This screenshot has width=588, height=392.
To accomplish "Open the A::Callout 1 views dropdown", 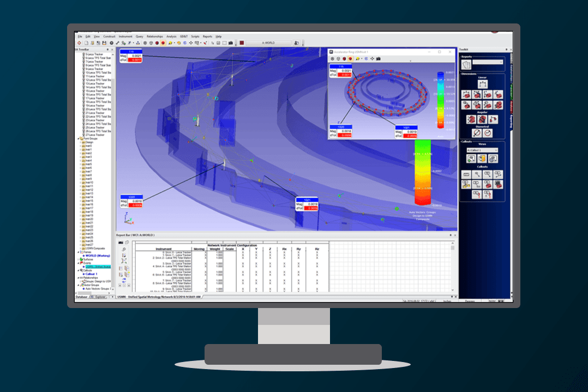I will [x=483, y=151].
